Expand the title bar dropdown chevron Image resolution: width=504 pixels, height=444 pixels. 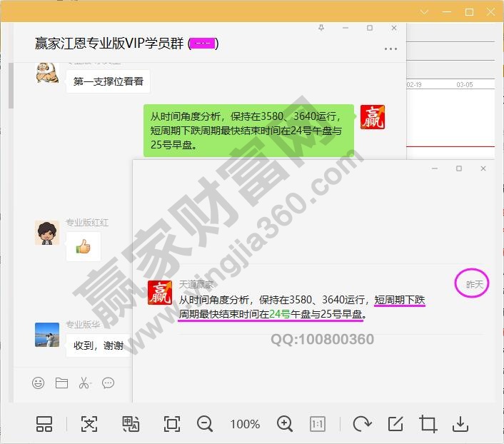pyautogui.click(x=425, y=12)
